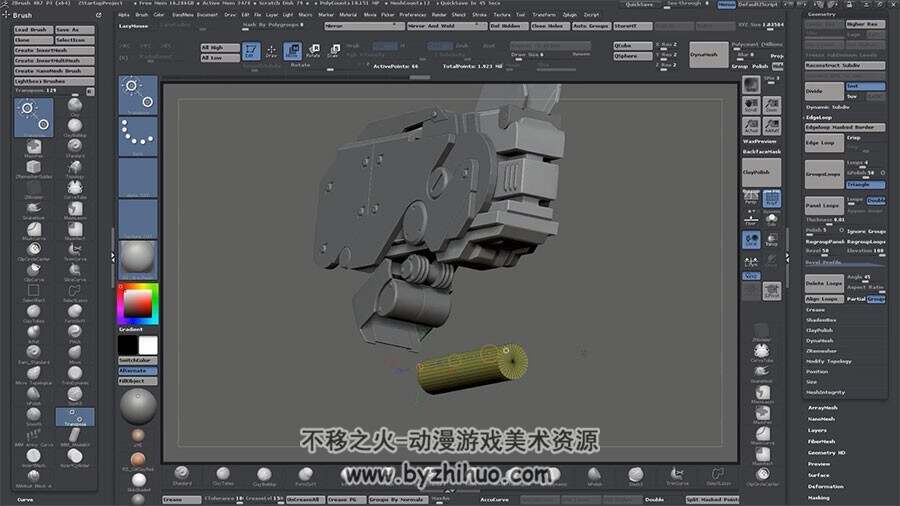Open the current brush thumbnail beside the canvas

(138, 95)
